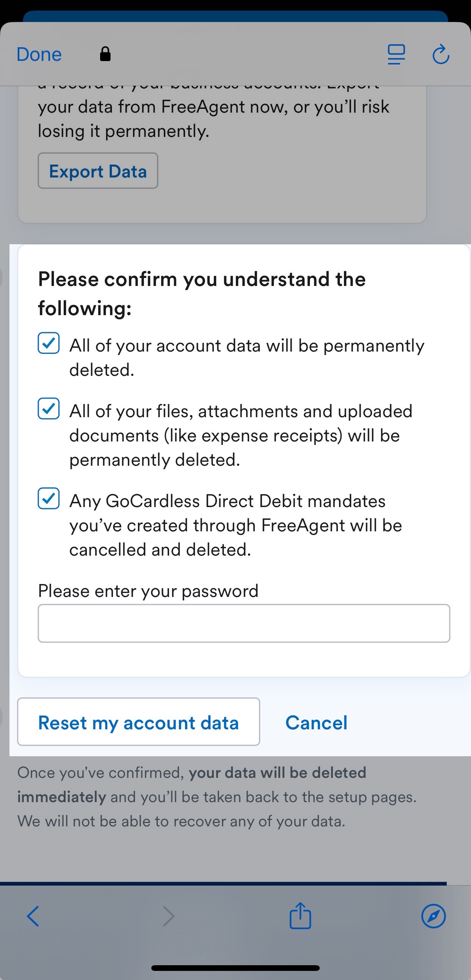Click the 'data will be deleted immediately' text

pyautogui.click(x=192, y=784)
